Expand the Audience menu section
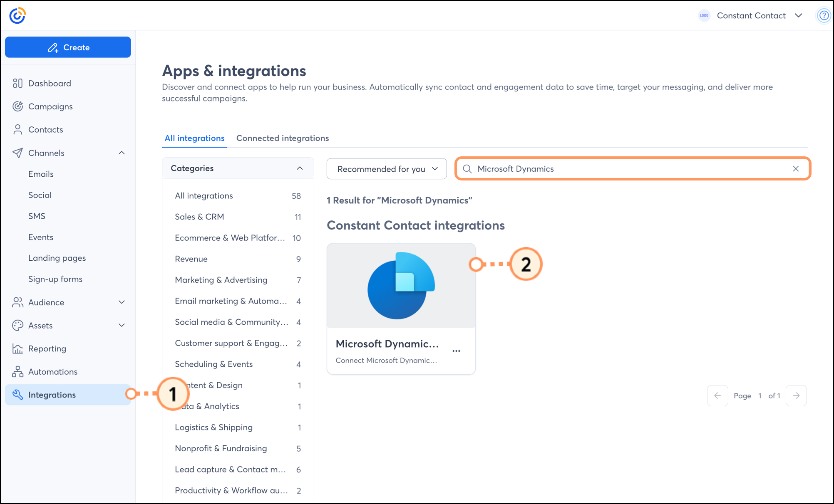834x504 pixels. (122, 302)
